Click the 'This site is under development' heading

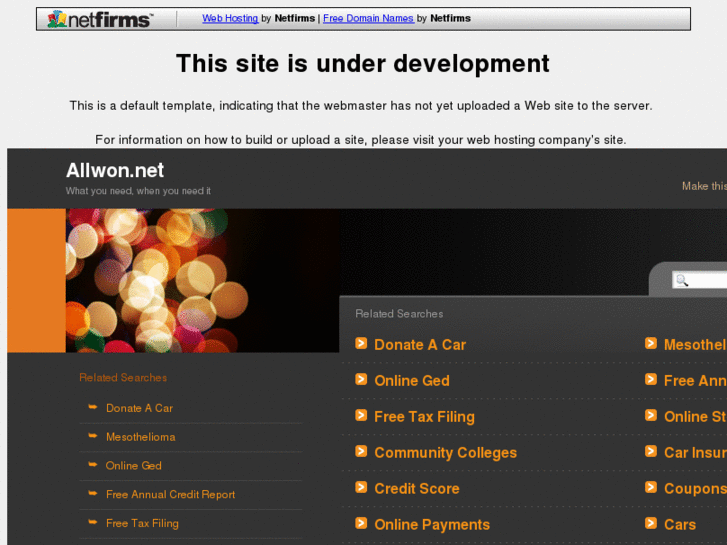363,63
